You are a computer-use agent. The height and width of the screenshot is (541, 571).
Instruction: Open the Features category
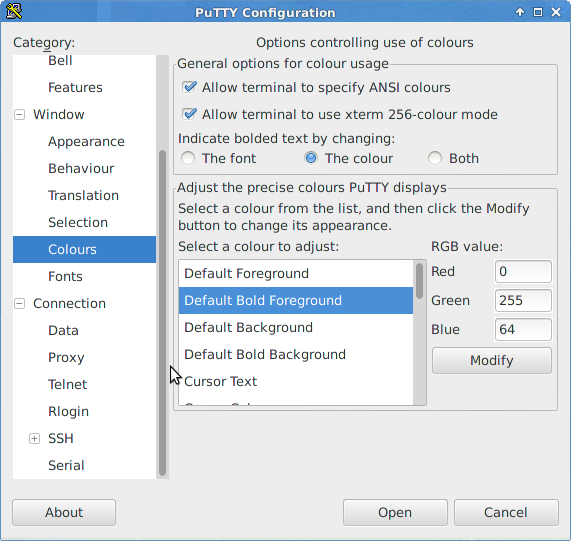coord(75,87)
